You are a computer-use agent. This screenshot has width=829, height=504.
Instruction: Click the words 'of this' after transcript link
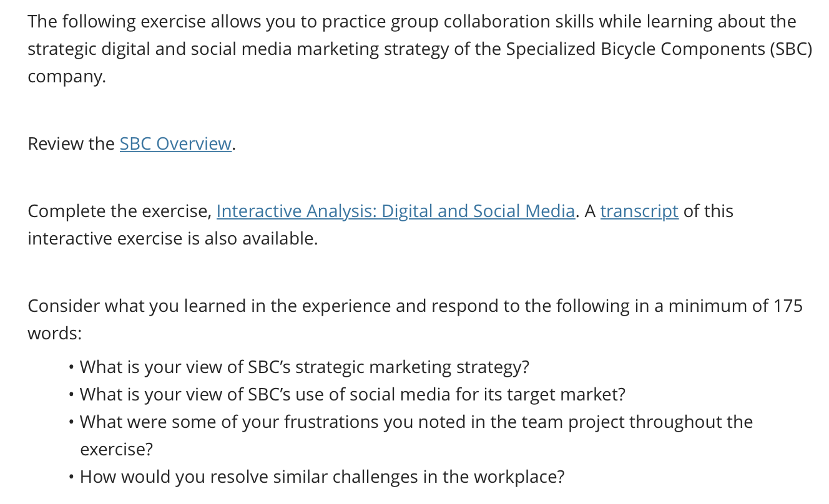709,211
